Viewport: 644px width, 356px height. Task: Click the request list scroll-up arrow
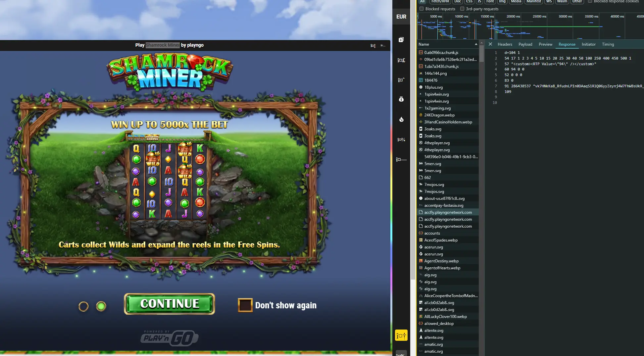[481, 43]
